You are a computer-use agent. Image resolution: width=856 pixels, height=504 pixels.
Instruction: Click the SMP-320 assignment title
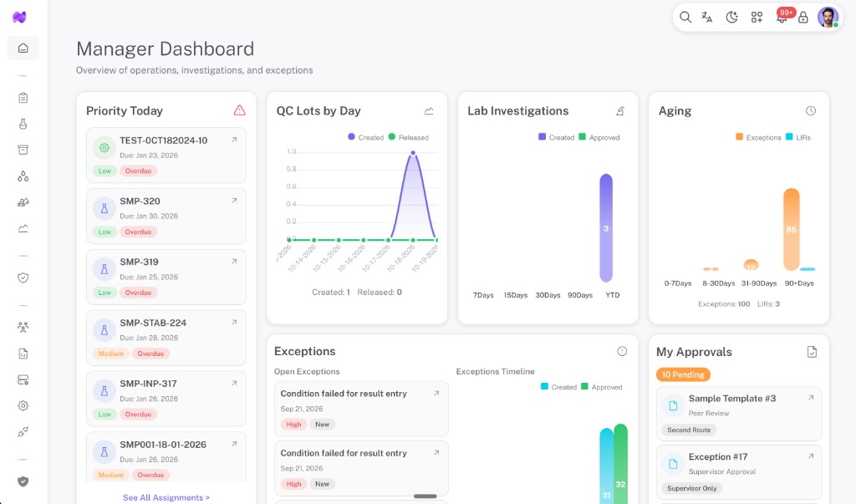(140, 201)
